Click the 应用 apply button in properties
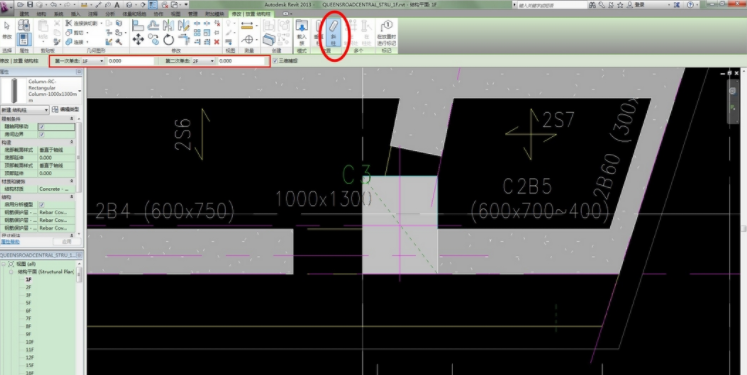747x375 pixels. point(67,242)
